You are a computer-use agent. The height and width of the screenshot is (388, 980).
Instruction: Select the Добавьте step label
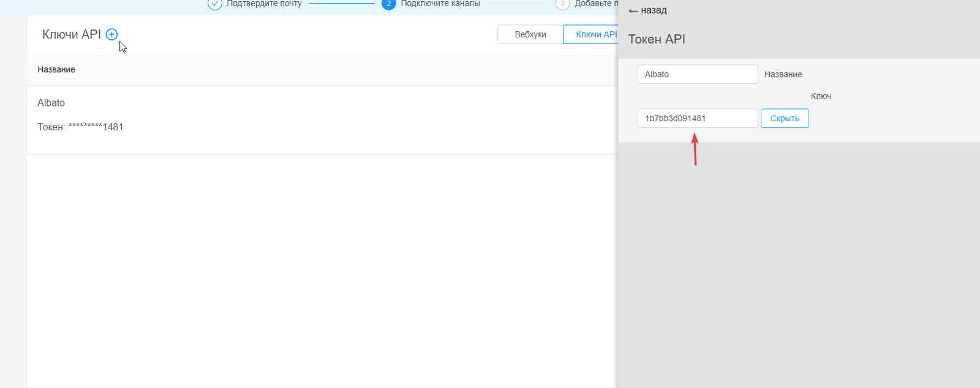tap(595, 4)
